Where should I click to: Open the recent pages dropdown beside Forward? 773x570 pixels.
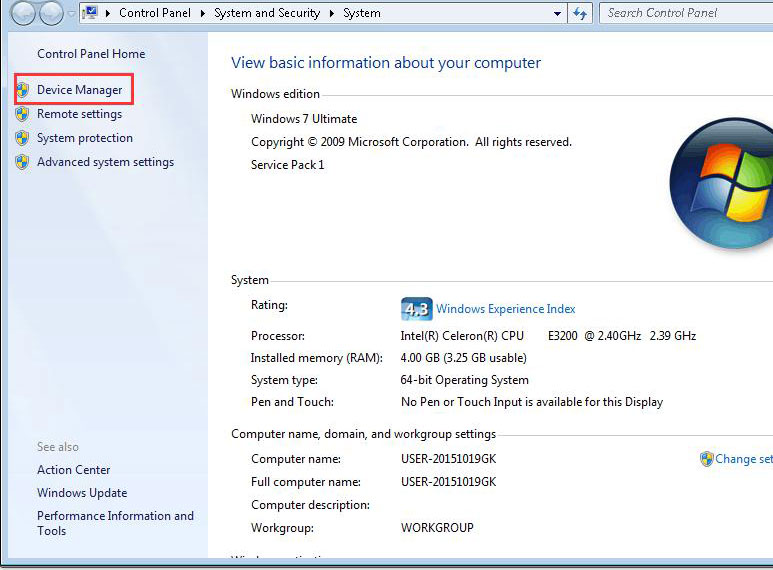[x=71, y=14]
